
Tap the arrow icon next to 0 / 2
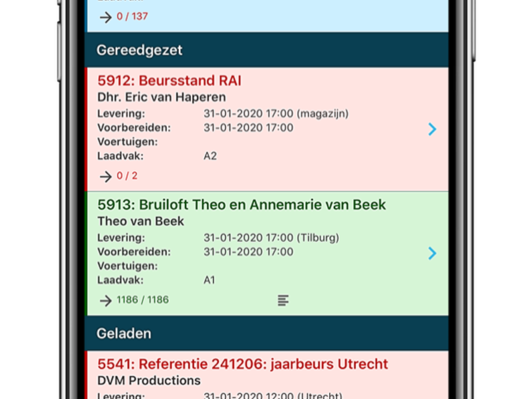pos(105,176)
